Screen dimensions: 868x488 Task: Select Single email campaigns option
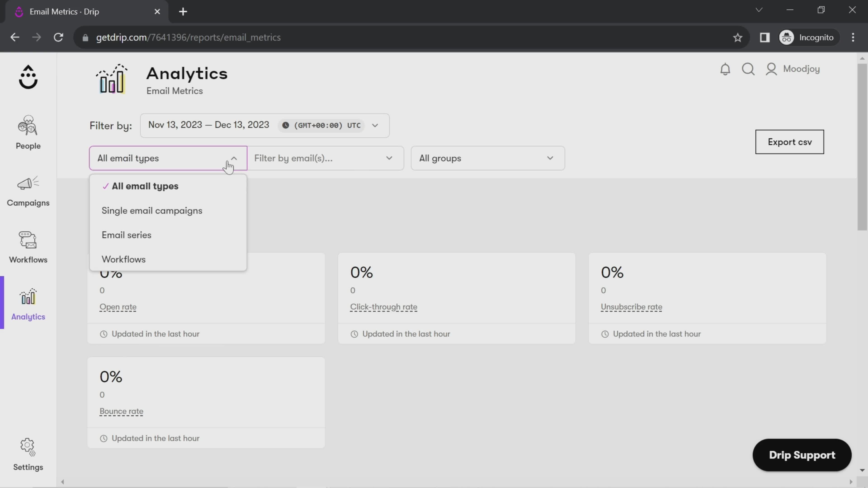(x=168, y=211)
